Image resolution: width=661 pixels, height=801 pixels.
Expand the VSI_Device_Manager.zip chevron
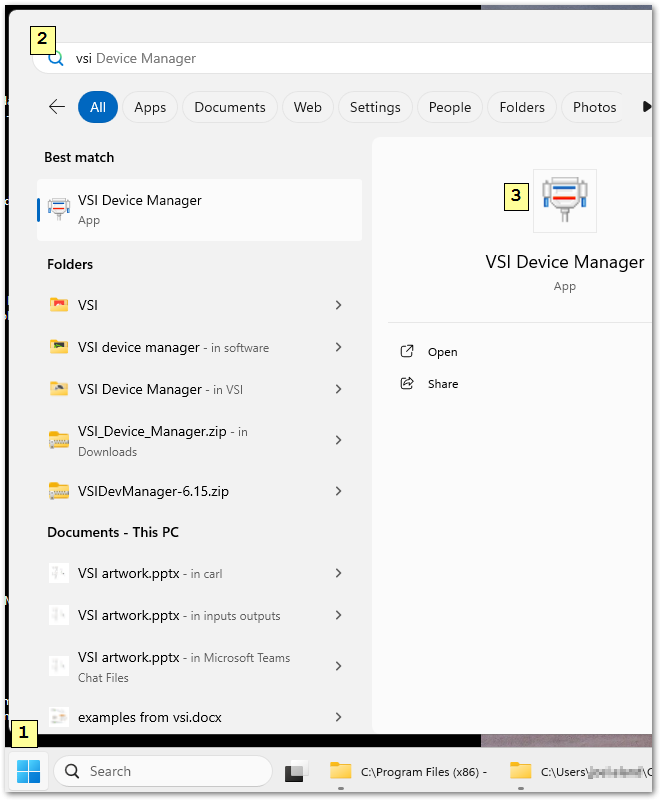338,440
